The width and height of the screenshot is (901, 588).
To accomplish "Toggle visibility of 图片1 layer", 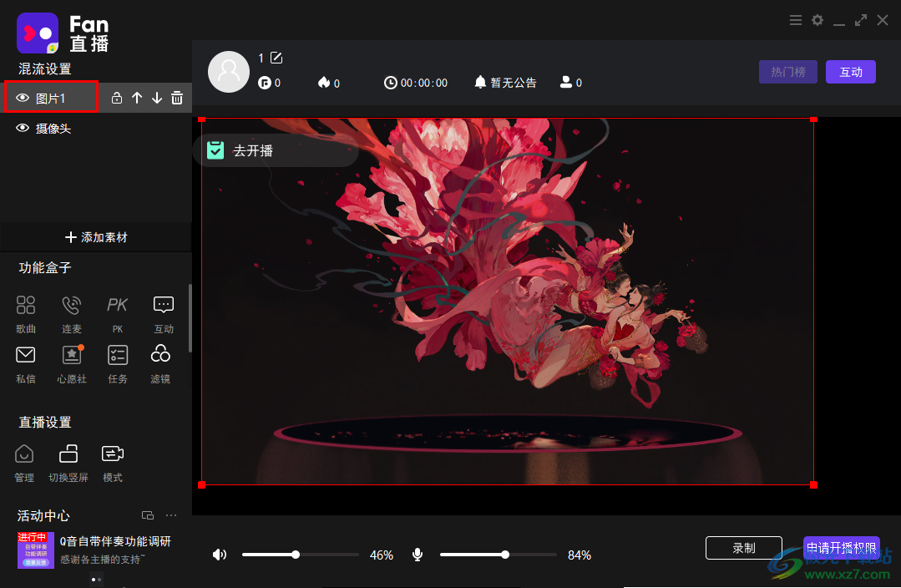I will click(23, 98).
